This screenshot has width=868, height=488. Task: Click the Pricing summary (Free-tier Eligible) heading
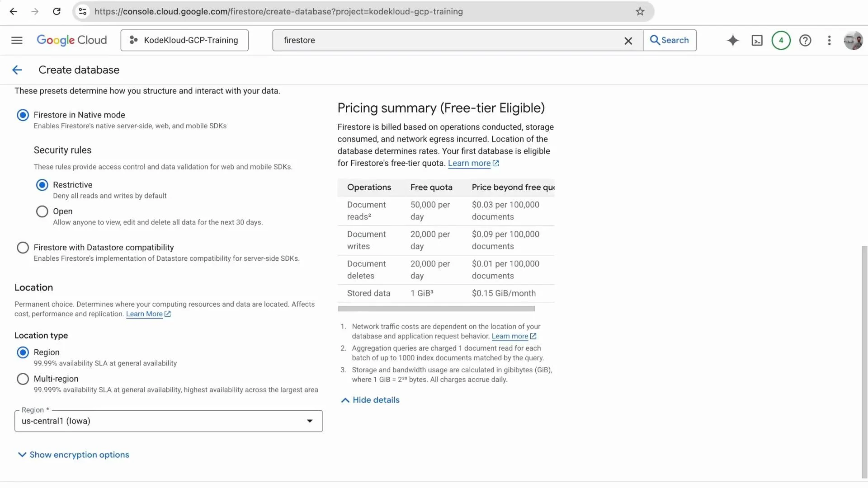(441, 108)
